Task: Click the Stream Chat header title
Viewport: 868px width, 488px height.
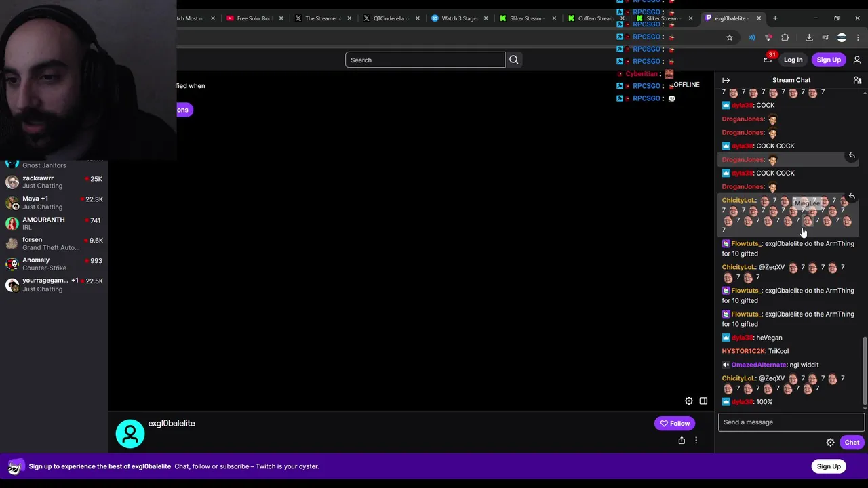Action: (791, 80)
